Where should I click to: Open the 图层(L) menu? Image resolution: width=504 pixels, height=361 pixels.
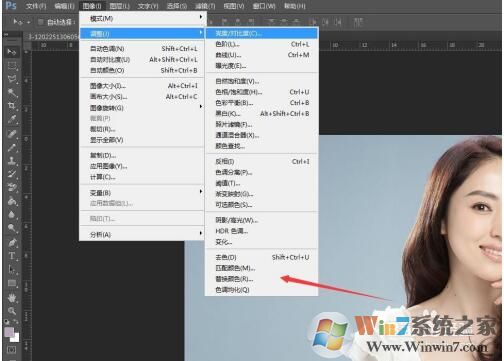[120, 6]
